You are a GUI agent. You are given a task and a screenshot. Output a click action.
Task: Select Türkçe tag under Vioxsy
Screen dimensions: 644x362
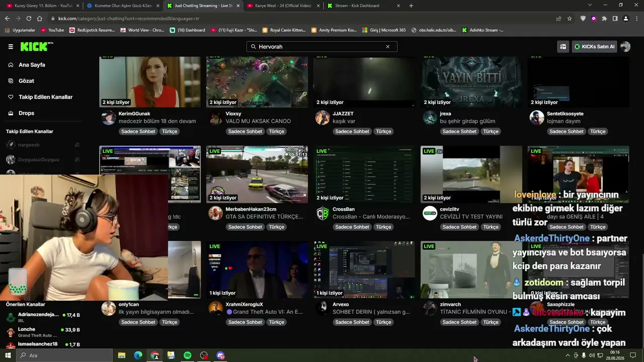[x=276, y=131]
